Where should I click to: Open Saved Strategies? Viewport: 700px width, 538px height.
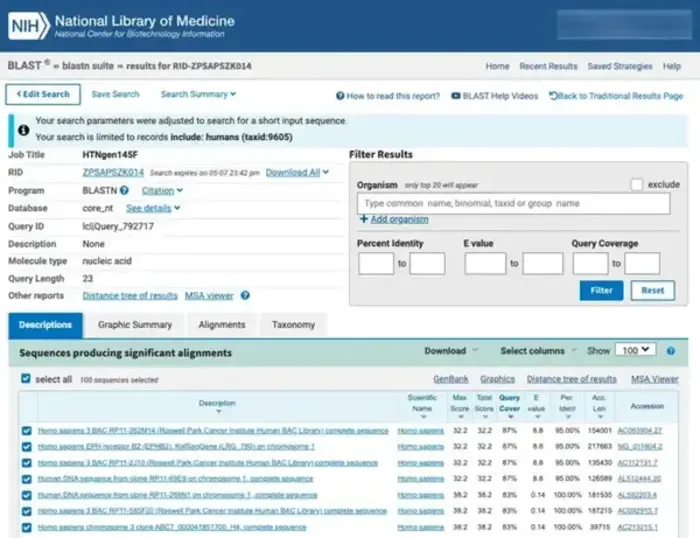[620, 66]
